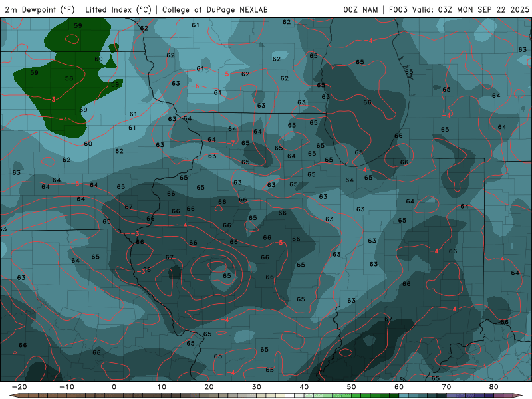
Task: Click the "F003 Valid: 03Z MON SEP 22 2025" text
Action: coord(459,9)
